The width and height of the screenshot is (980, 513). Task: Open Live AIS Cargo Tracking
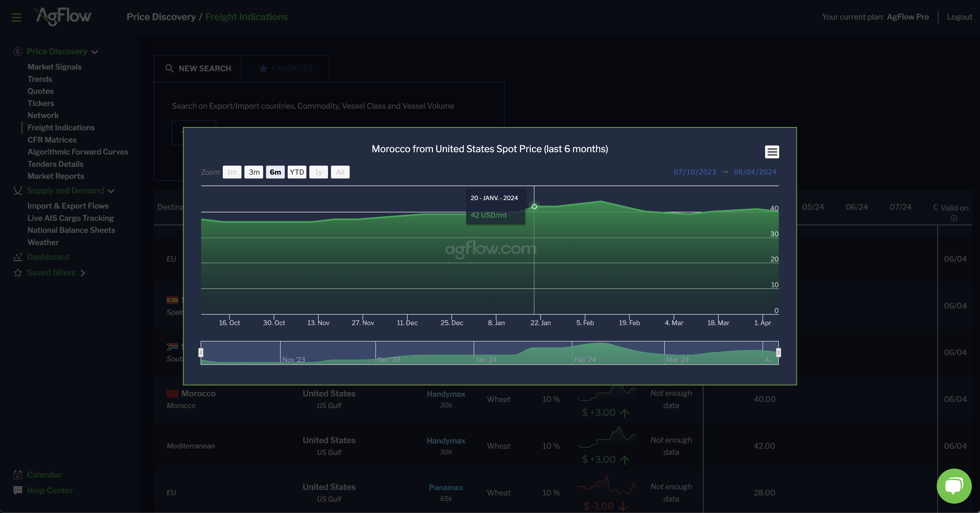pos(70,218)
